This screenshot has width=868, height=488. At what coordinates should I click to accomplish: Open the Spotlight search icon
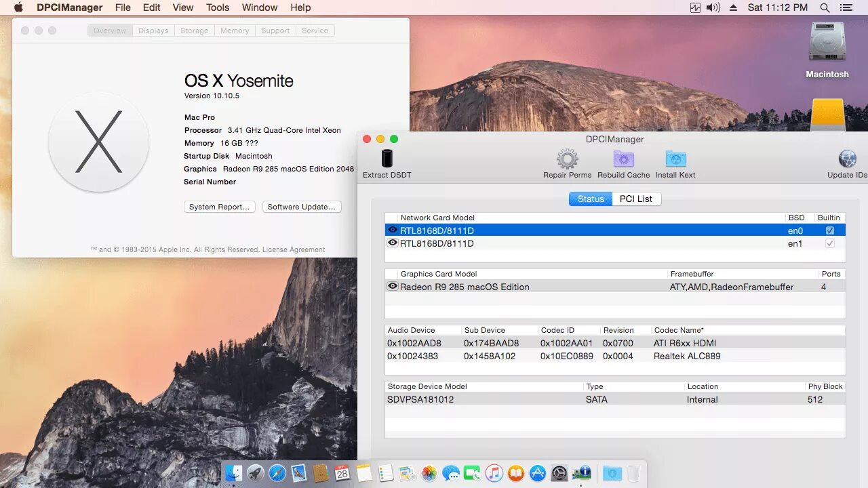825,7
